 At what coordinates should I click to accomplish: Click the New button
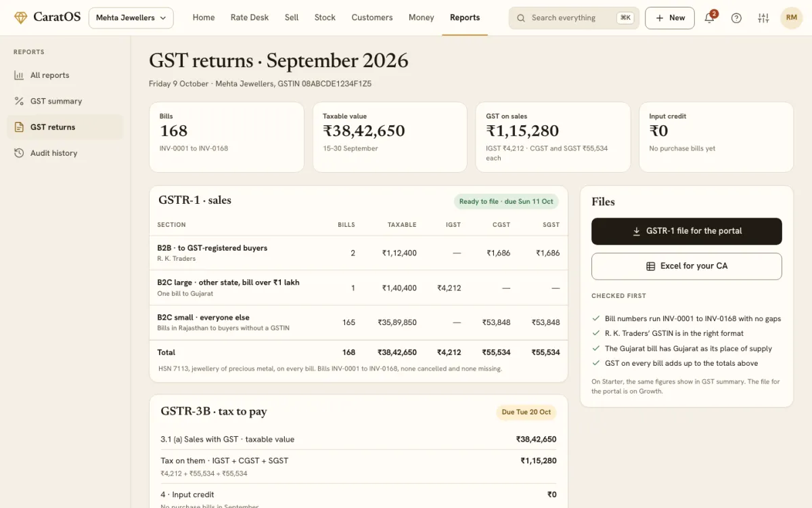670,18
